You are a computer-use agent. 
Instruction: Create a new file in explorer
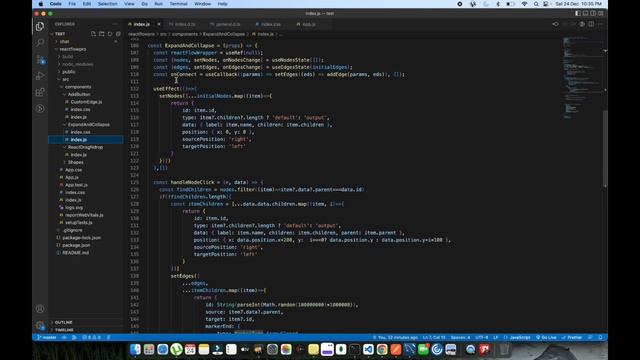coord(93,34)
